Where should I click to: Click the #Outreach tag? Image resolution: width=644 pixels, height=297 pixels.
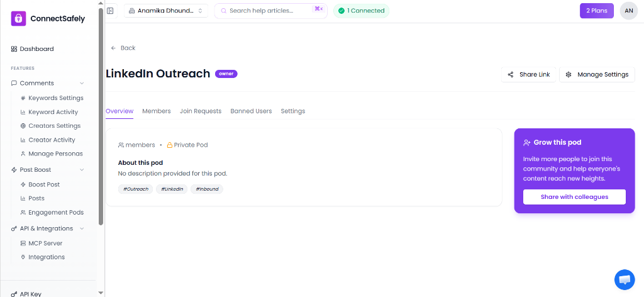(x=136, y=189)
